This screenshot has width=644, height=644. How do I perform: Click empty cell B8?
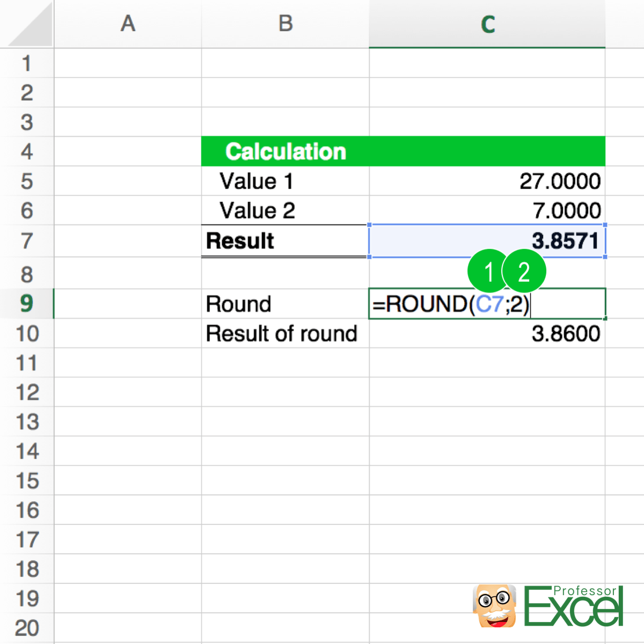point(286,274)
